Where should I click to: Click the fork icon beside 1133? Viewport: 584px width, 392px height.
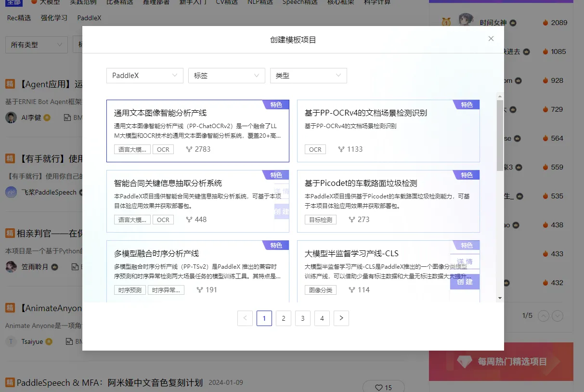point(341,149)
